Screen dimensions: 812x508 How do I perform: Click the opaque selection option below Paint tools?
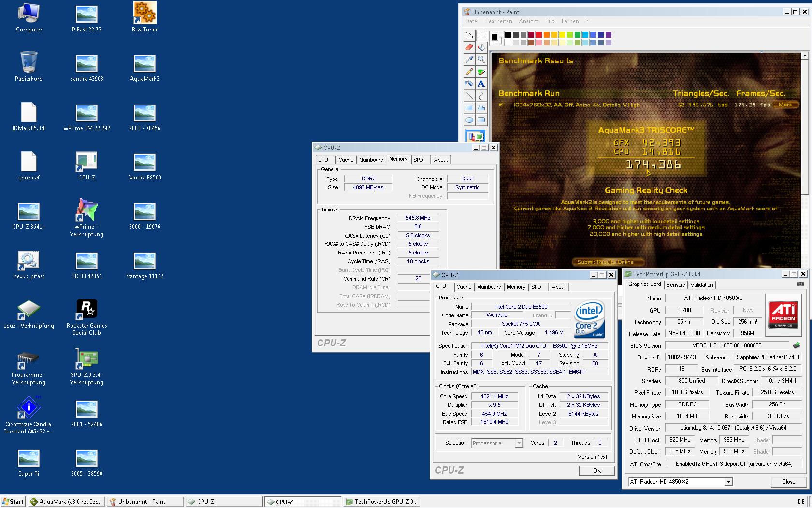(475, 136)
